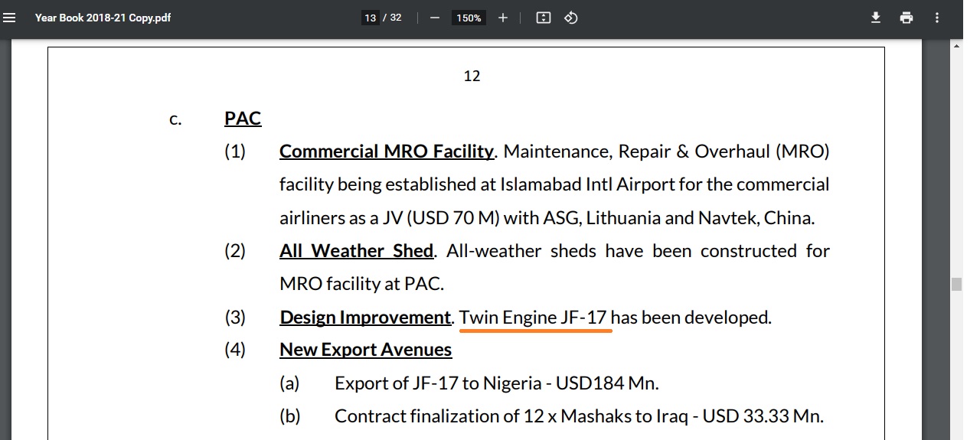
Task: Click the zoom out minus button
Action: [435, 18]
